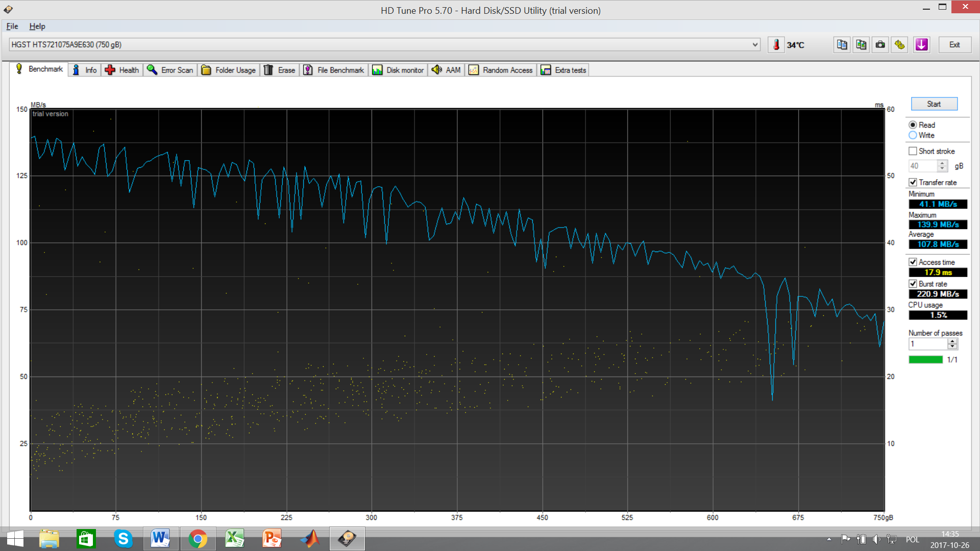The height and width of the screenshot is (551, 980).
Task: Click the 139.9 MB/s maximum value
Action: pyautogui.click(x=938, y=224)
